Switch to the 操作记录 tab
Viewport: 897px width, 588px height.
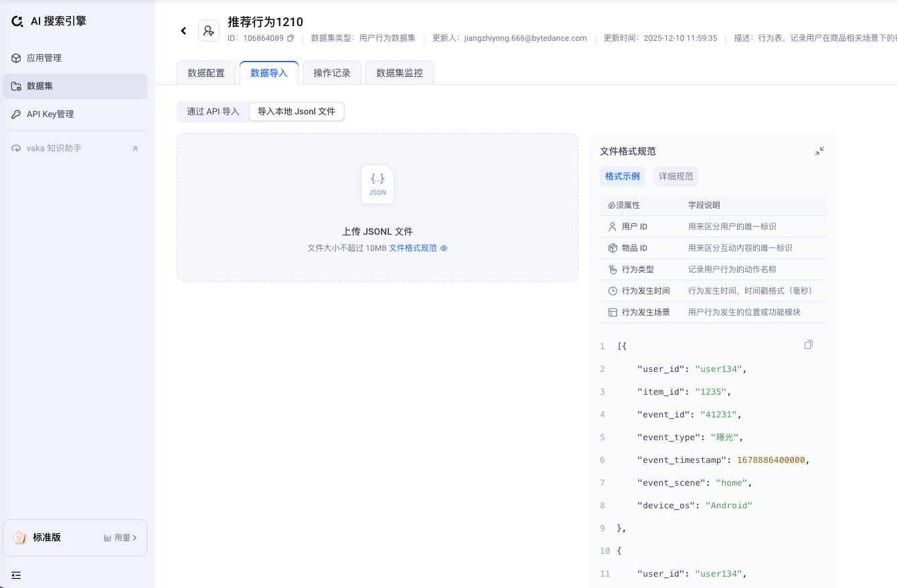point(332,73)
